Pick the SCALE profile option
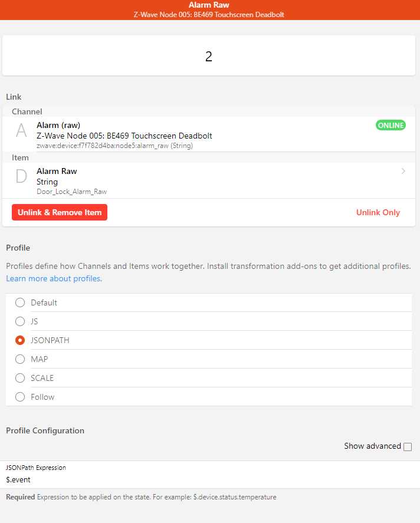420x523 pixels. pos(20,378)
